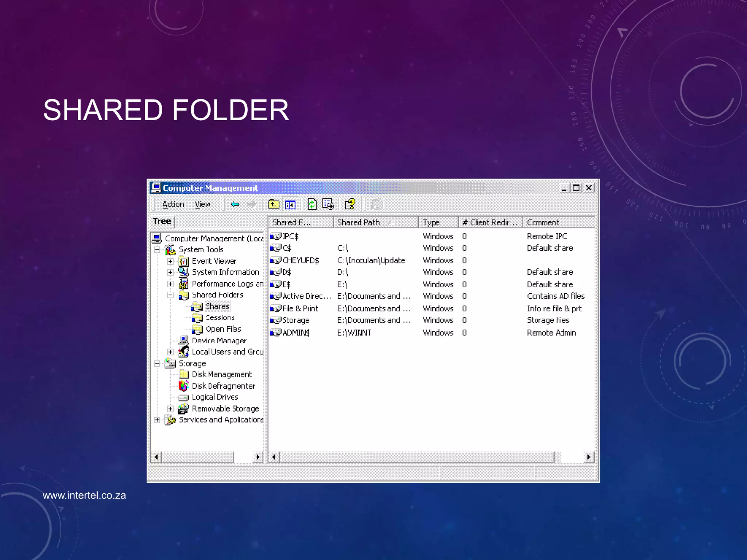Click the CHEYUFD$ share icon

click(276, 260)
